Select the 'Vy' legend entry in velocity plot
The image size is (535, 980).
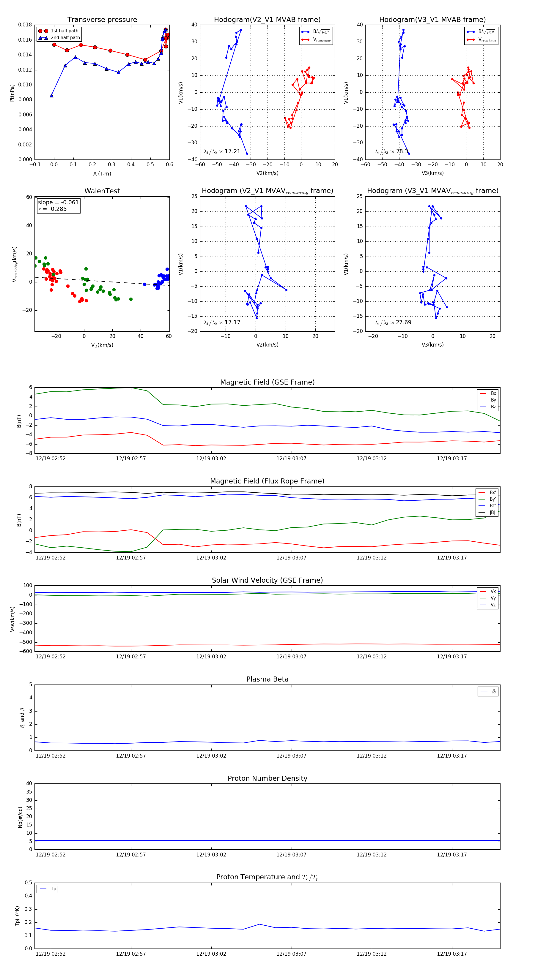coord(488,598)
